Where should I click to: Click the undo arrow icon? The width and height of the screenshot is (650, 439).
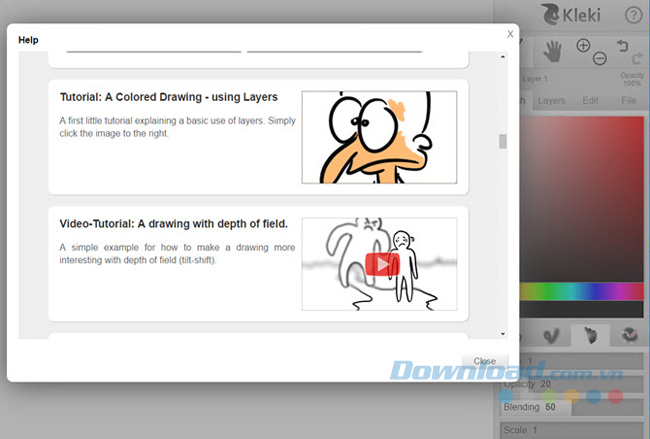point(624,46)
